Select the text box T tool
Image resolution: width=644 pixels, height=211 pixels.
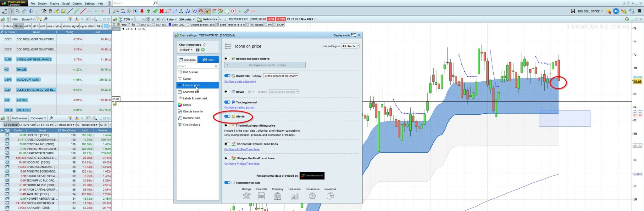(x=135, y=11)
